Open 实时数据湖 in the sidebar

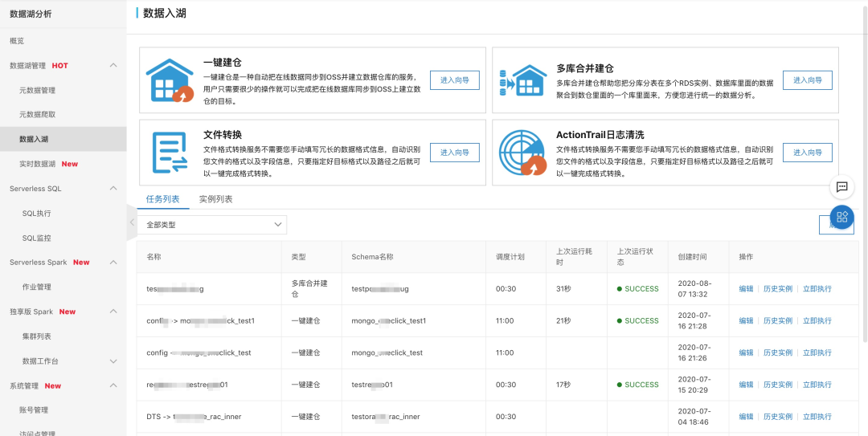pos(37,164)
